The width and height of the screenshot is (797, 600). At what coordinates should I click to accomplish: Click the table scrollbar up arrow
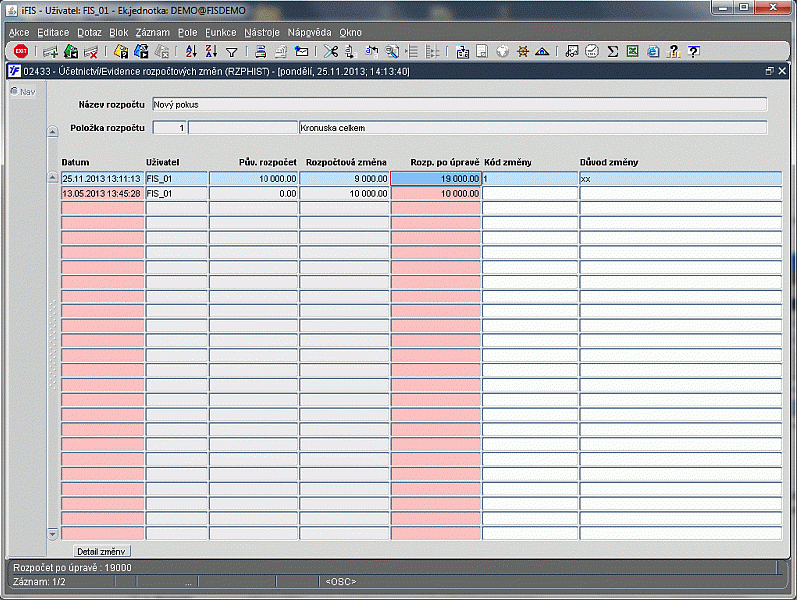pyautogui.click(x=53, y=178)
